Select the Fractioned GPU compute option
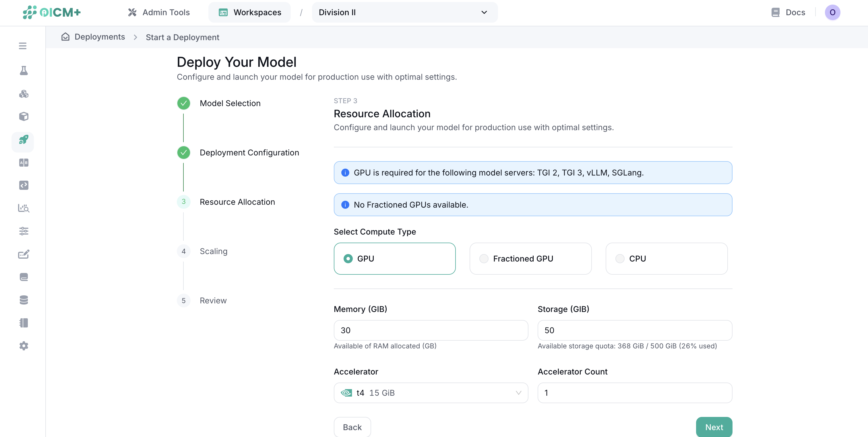Viewport: 868px width, 437px height. (x=484, y=259)
